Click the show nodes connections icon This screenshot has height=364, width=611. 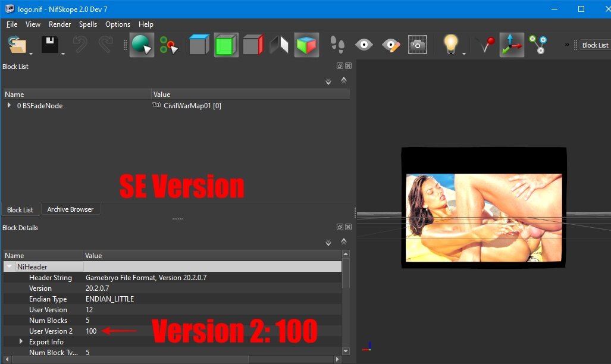(x=538, y=45)
